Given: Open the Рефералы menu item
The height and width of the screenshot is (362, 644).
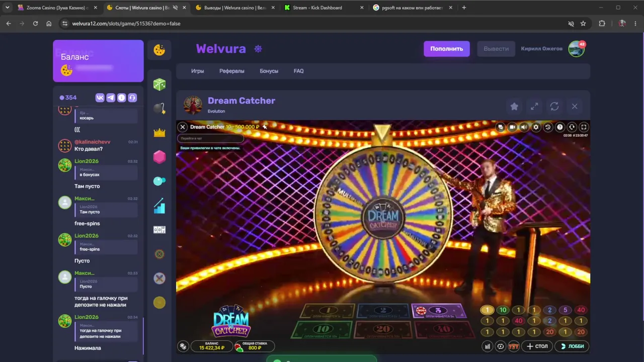Looking at the screenshot, I should click(232, 71).
